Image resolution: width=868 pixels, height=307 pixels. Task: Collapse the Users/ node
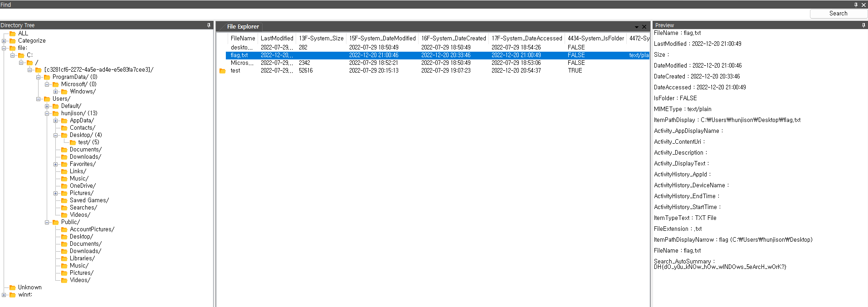(x=39, y=99)
